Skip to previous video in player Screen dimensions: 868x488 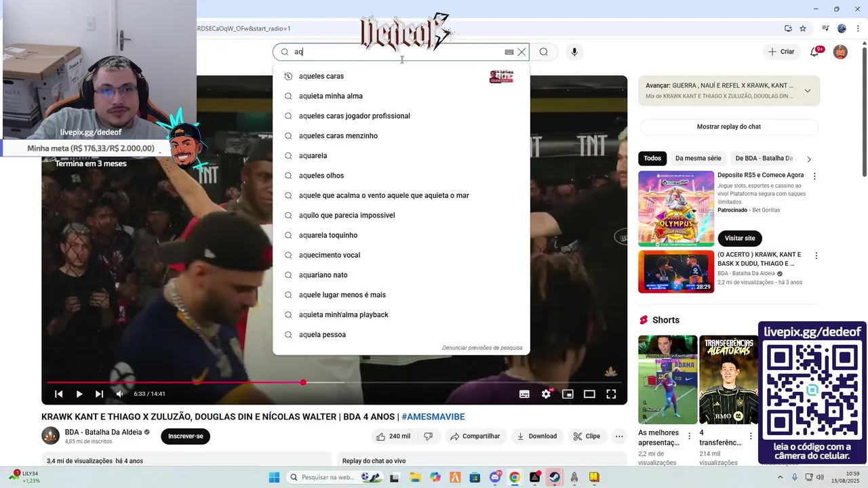[x=59, y=394]
